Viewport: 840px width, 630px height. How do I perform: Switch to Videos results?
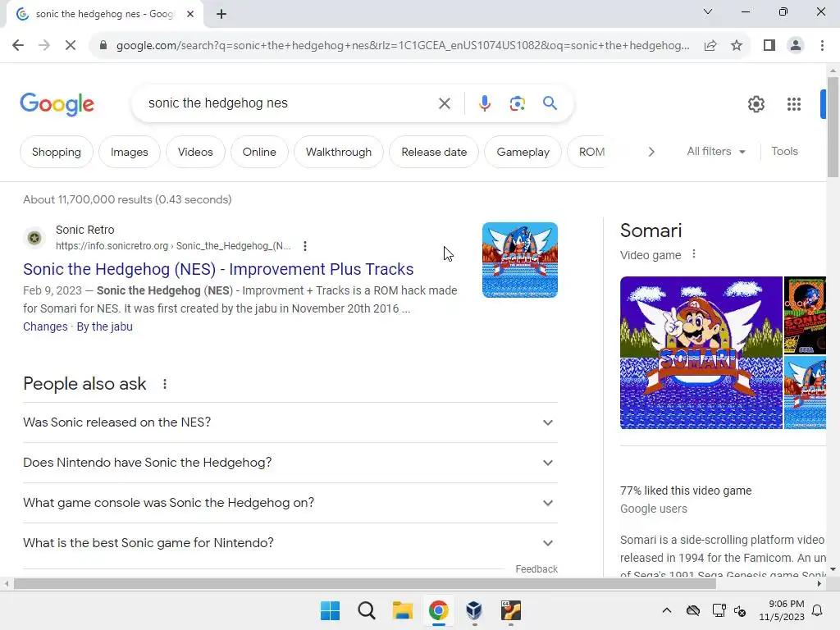coord(195,152)
